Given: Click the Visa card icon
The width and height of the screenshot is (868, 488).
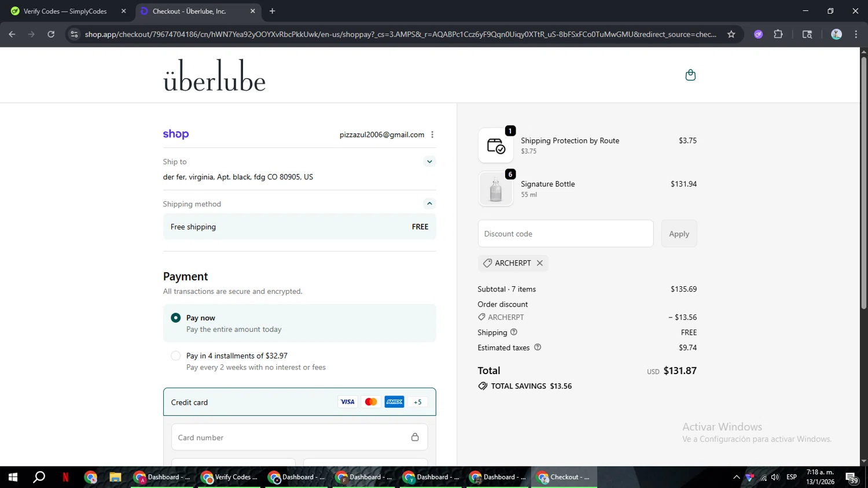Looking at the screenshot, I should tap(347, 402).
